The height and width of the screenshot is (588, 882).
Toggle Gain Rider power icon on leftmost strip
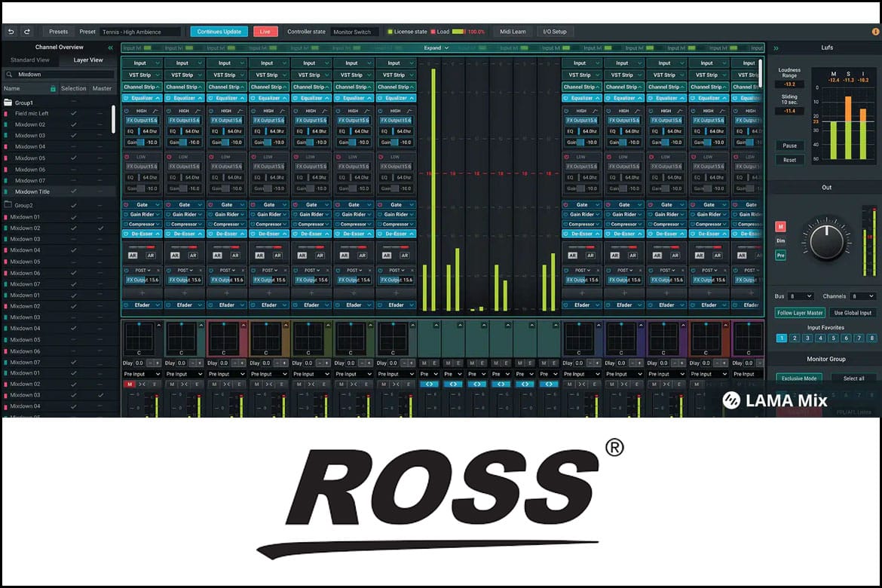[126, 214]
